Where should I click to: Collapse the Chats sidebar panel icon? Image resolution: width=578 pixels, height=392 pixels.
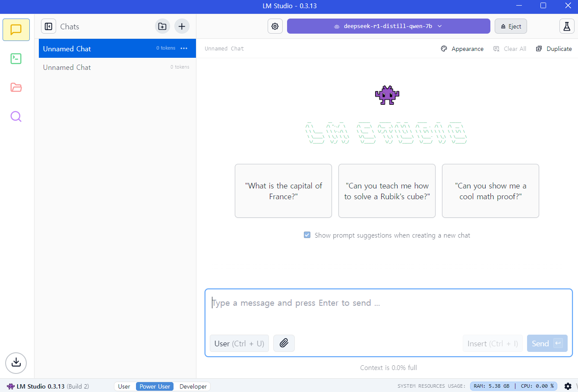click(x=48, y=26)
